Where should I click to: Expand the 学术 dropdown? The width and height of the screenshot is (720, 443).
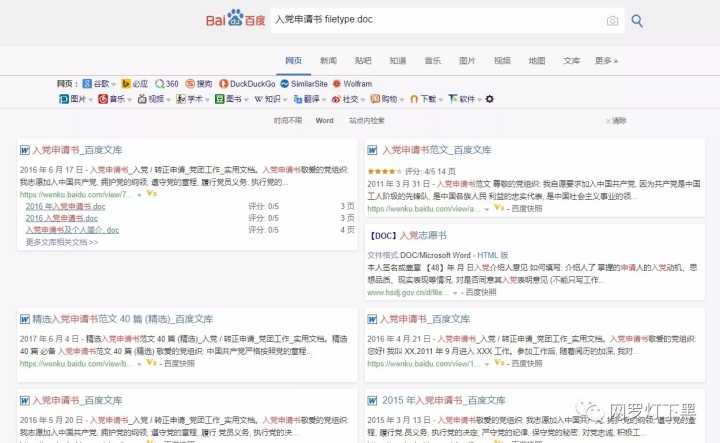[x=207, y=100]
